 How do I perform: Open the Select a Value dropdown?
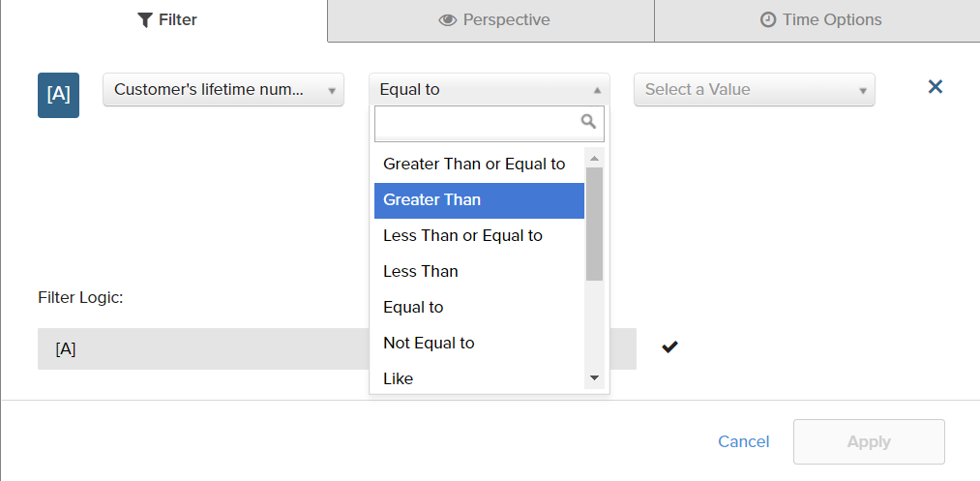coord(754,90)
